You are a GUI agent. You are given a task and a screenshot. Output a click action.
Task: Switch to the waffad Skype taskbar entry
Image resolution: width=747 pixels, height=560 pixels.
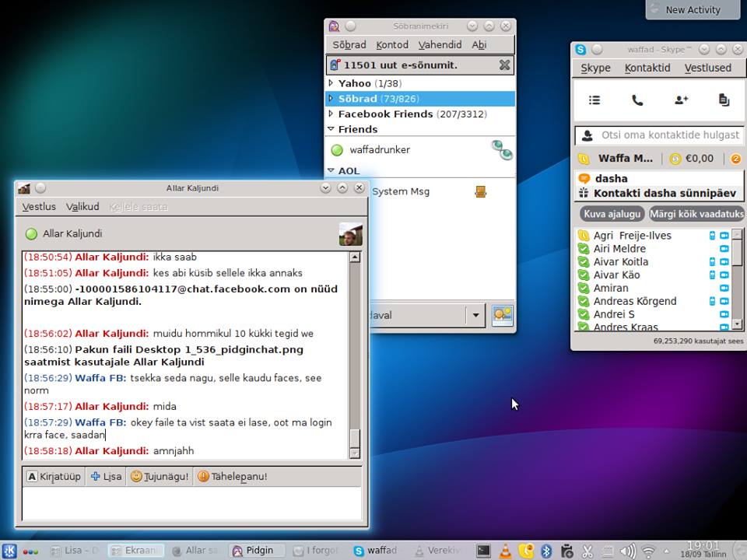[x=377, y=551]
